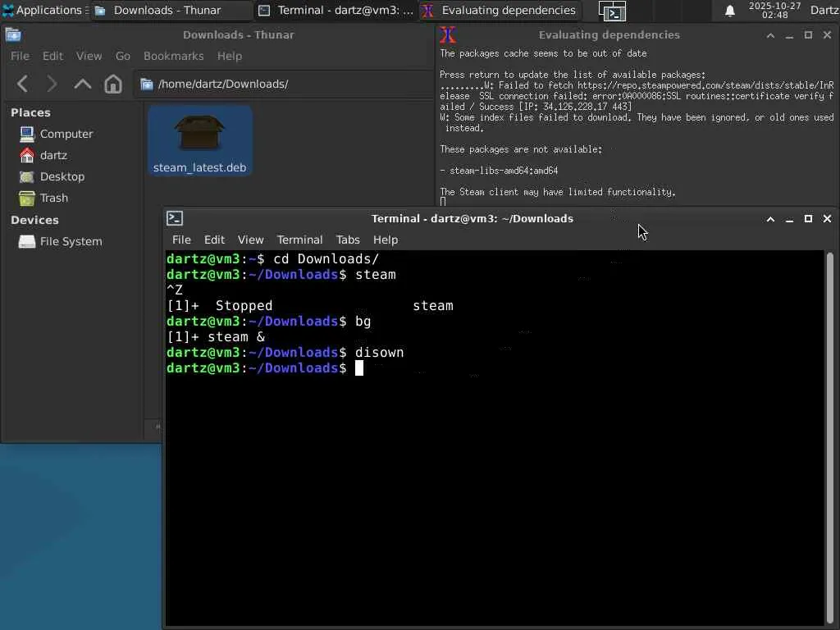Click the Dartz user label in panel

(824, 10)
